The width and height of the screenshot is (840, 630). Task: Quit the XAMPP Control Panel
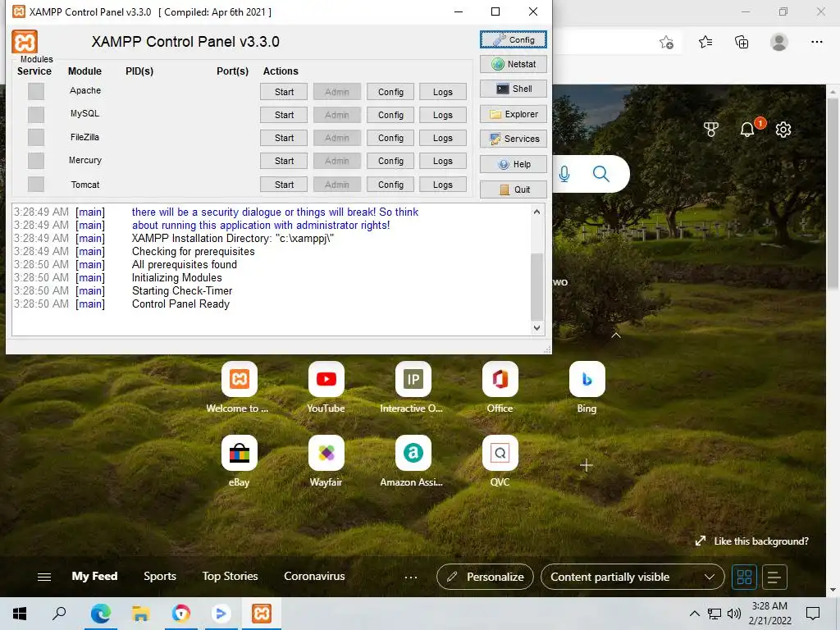point(514,189)
